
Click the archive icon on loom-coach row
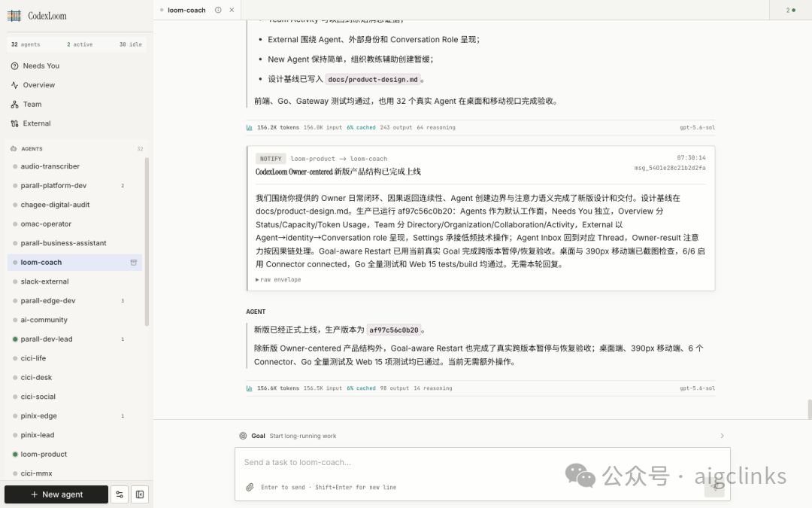134,263
